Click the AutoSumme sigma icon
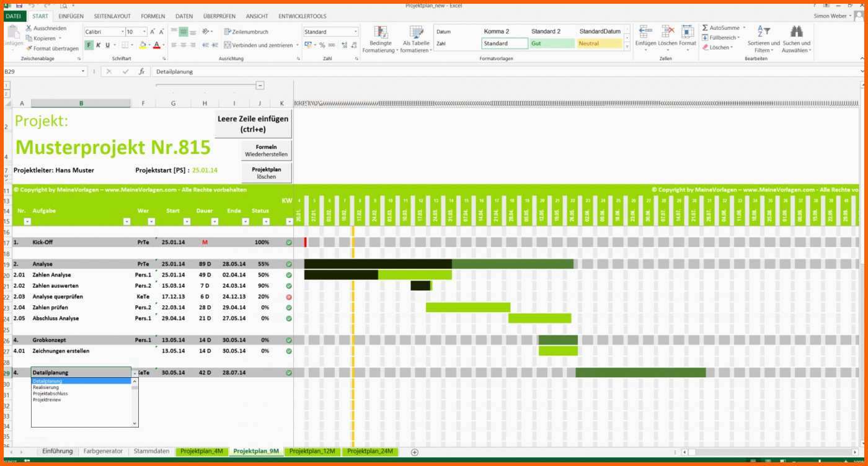The width and height of the screenshot is (868, 466). [706, 28]
